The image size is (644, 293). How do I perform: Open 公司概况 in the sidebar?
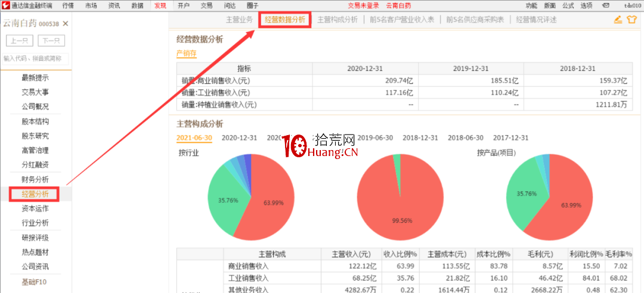35,107
